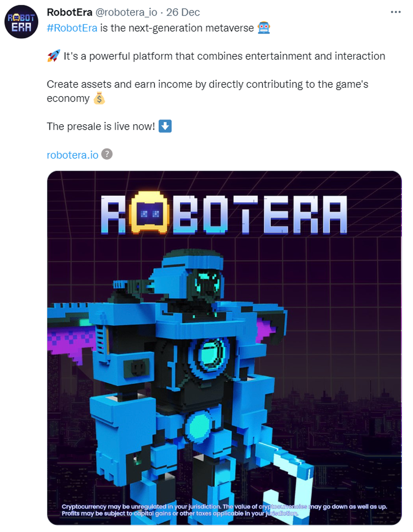Viewport: 413px width, 532px height.
Task: Open the #RobotEra hashtag
Action: [72, 28]
